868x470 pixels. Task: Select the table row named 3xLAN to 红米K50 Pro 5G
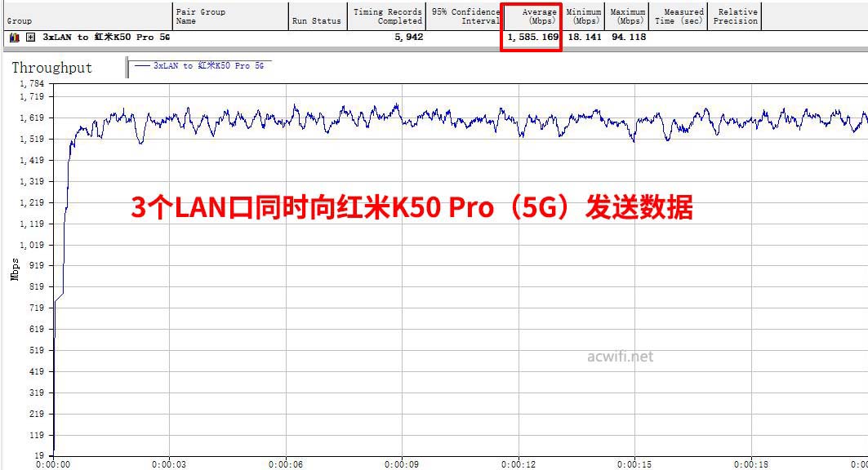tap(434, 37)
